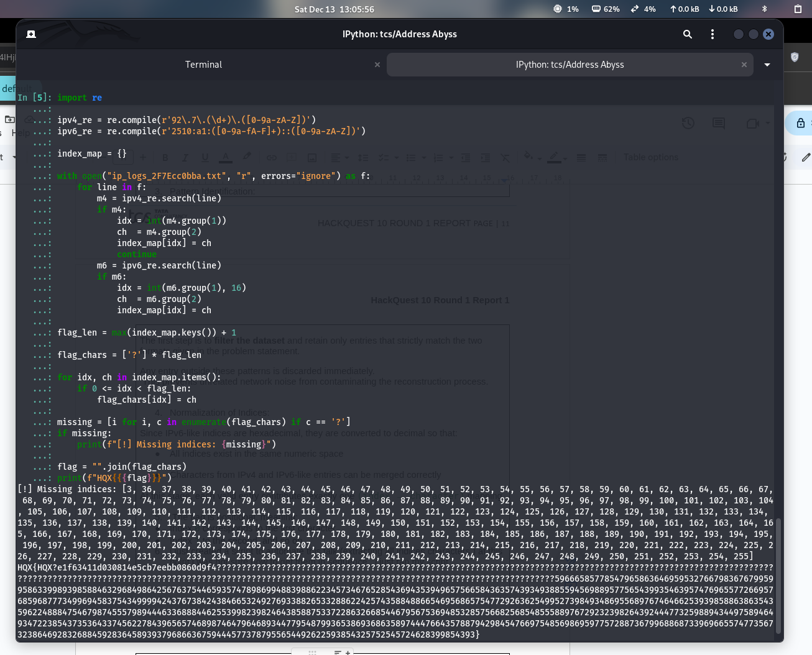Screen dimensions: 812x655
Task: Click the swap usage indicator at 4%
Action: click(644, 9)
